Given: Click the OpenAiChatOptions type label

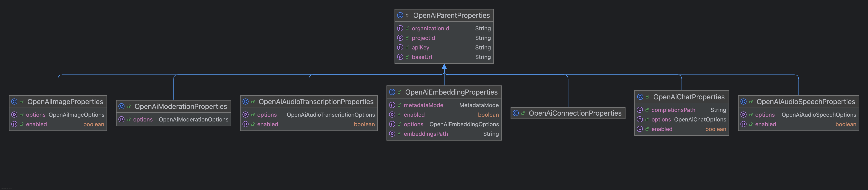Looking at the screenshot, I should tap(700, 120).
